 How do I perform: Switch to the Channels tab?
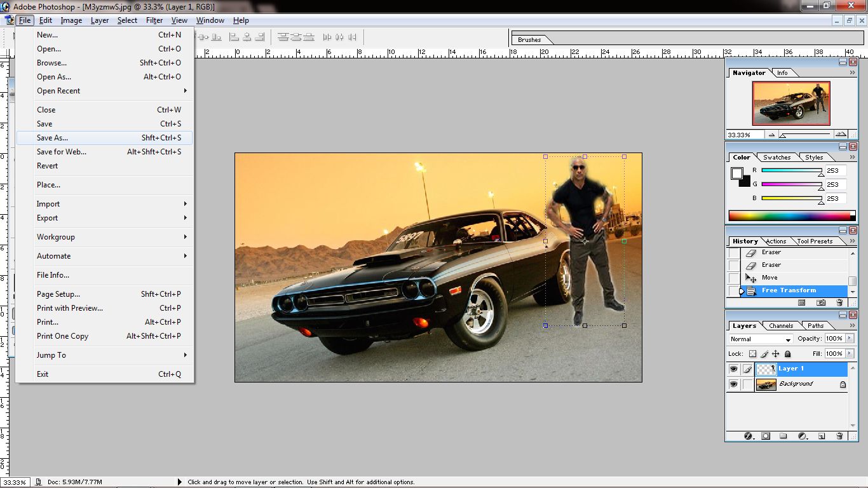pyautogui.click(x=780, y=325)
